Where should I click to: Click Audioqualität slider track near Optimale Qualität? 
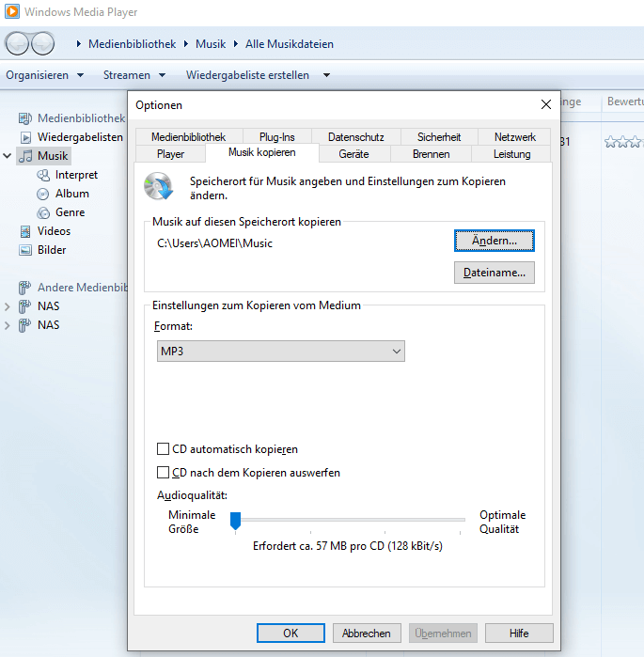(x=459, y=520)
